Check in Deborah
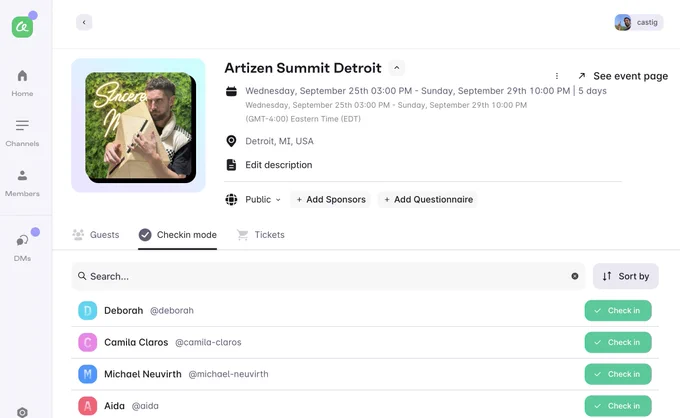This screenshot has width=680, height=418. (x=618, y=310)
